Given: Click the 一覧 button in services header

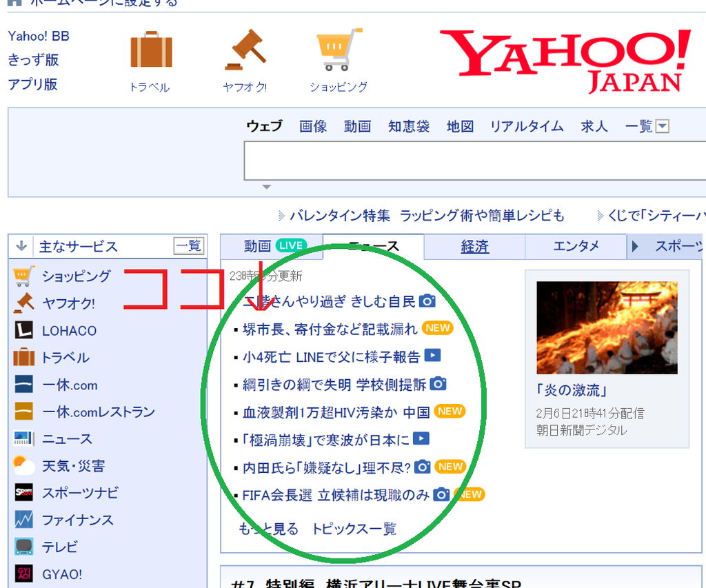Looking at the screenshot, I should (189, 246).
